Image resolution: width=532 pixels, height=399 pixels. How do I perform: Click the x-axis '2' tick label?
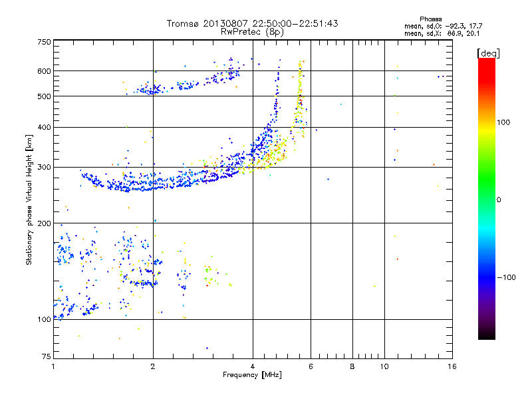tap(153, 366)
